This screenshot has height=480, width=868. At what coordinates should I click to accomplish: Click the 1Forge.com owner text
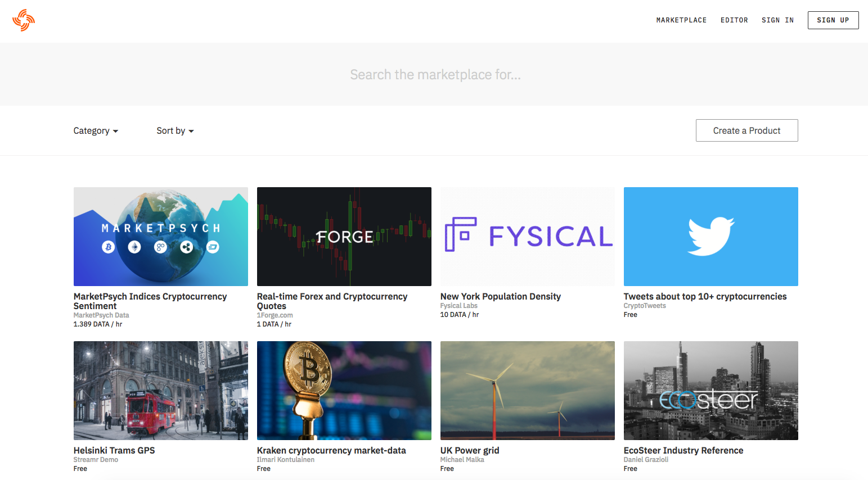275,315
